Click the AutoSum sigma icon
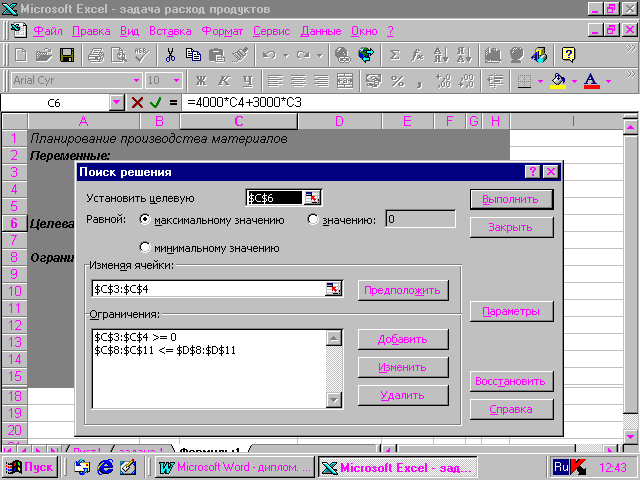 [x=394, y=55]
